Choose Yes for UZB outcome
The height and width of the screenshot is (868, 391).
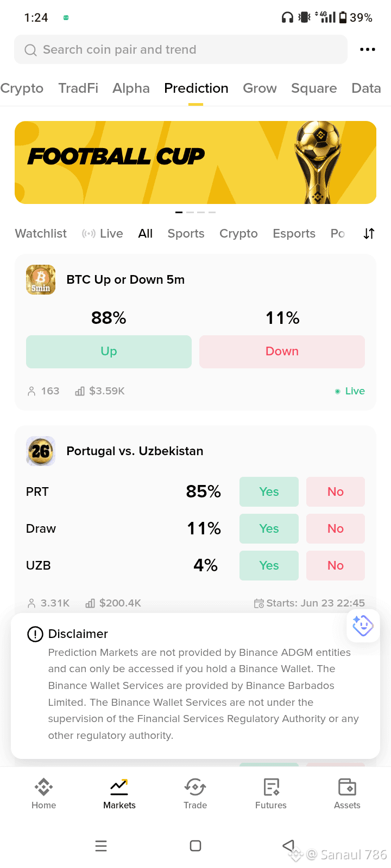(269, 565)
